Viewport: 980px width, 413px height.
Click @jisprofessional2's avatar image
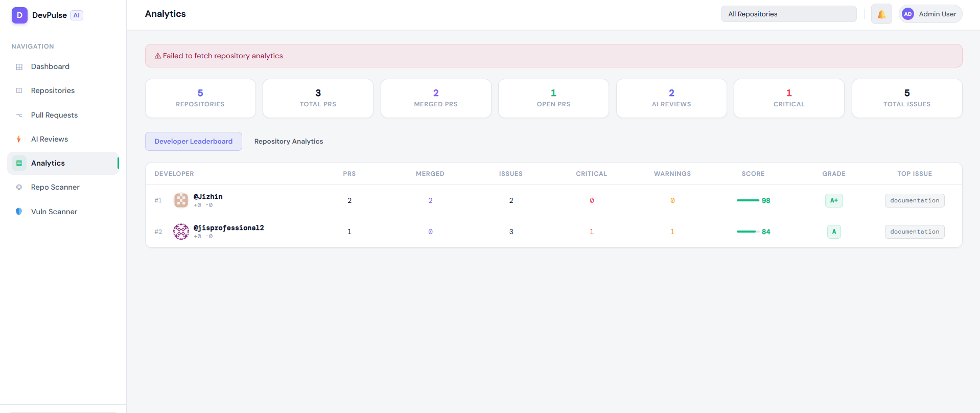(x=181, y=232)
